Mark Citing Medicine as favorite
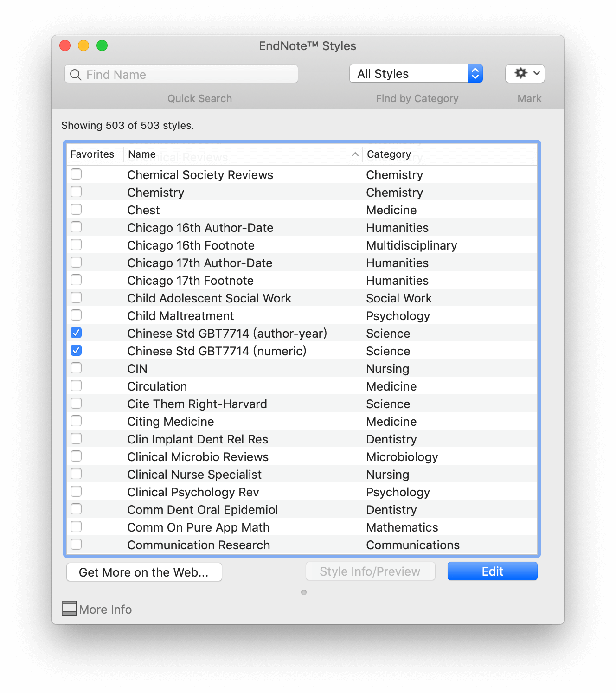The width and height of the screenshot is (616, 693). coord(76,421)
